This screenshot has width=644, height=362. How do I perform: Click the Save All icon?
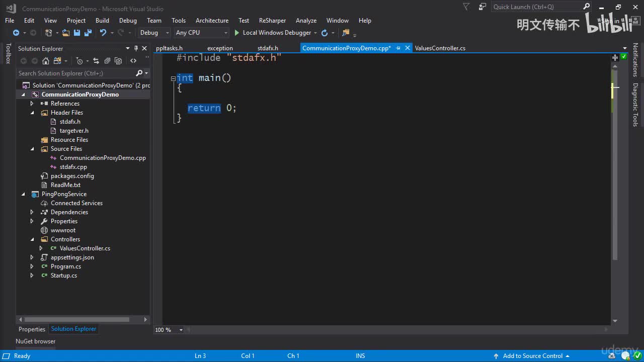click(88, 33)
